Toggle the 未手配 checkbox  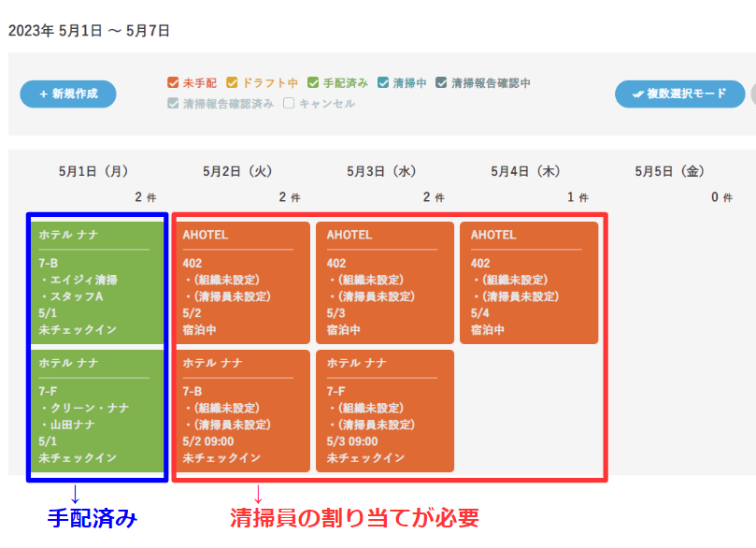point(173,83)
